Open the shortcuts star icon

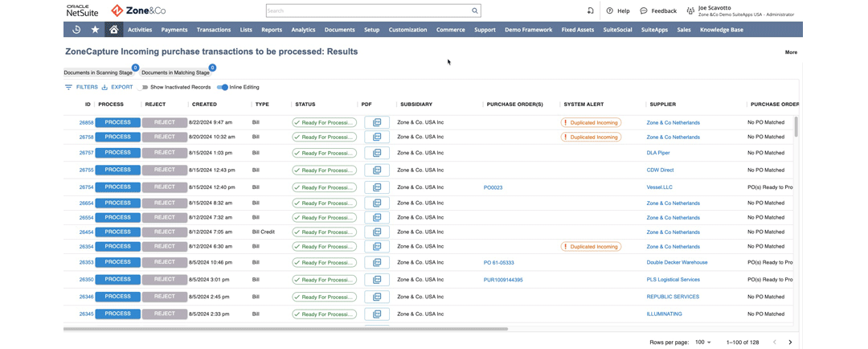(x=95, y=30)
